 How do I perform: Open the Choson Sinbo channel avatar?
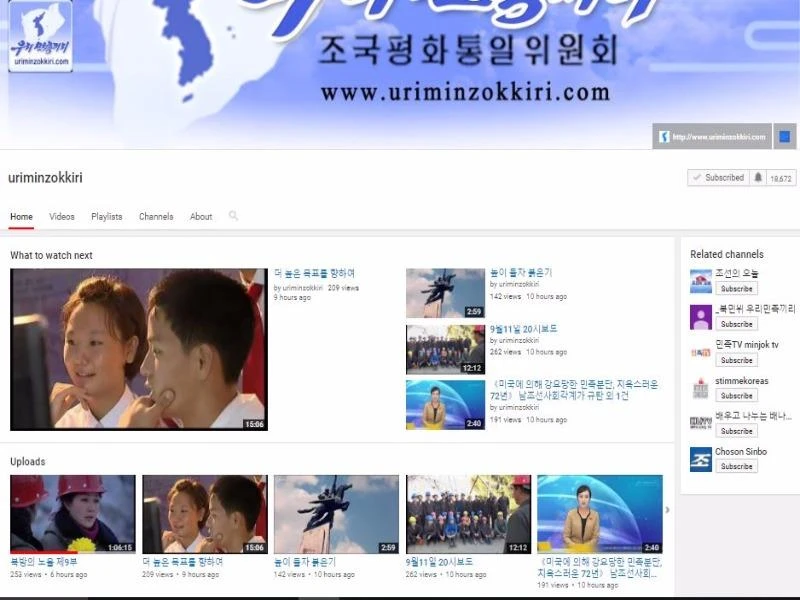pyautogui.click(x=701, y=459)
